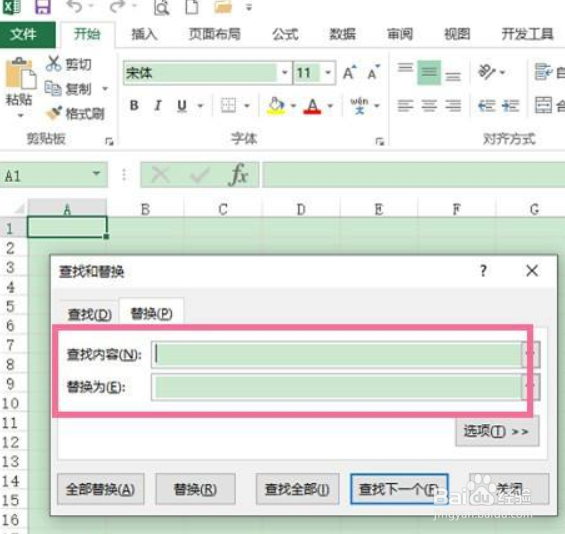Open the 文件 File tab
Image resolution: width=565 pixels, height=534 pixels.
click(x=28, y=35)
